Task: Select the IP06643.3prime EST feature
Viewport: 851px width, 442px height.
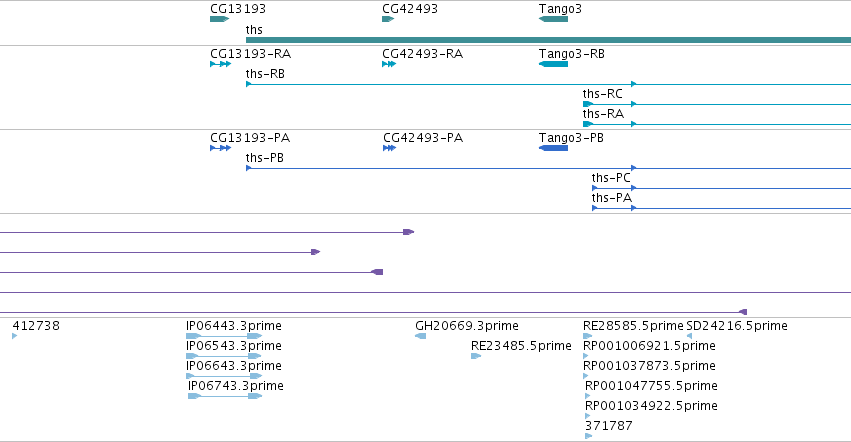Action: (224, 376)
